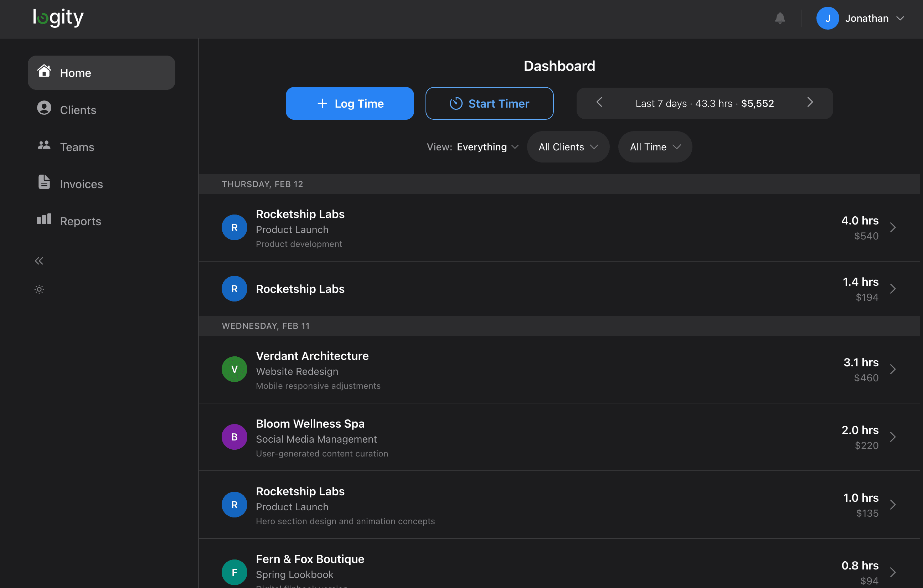Image resolution: width=923 pixels, height=588 pixels.
Task: Open the View Everything selector
Action: 486,147
